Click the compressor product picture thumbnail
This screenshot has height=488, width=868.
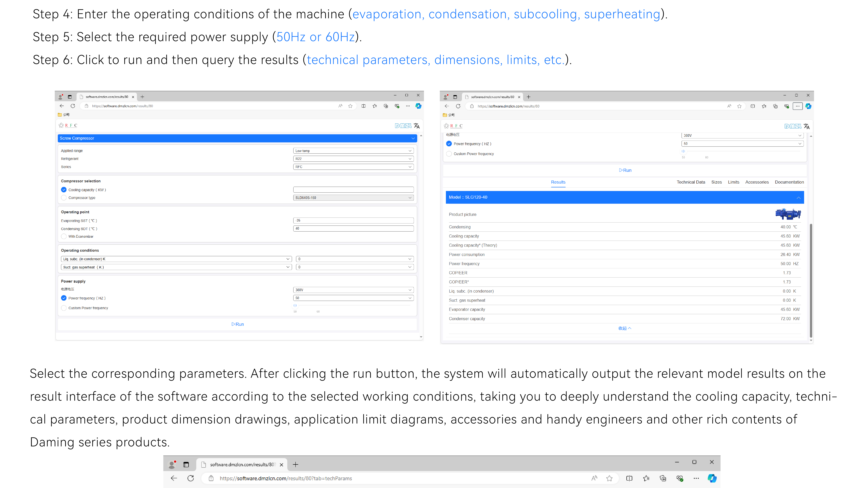tap(788, 214)
